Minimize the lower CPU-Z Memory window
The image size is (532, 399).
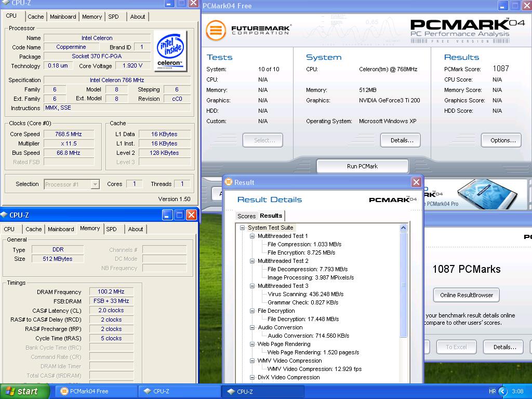[167, 215]
